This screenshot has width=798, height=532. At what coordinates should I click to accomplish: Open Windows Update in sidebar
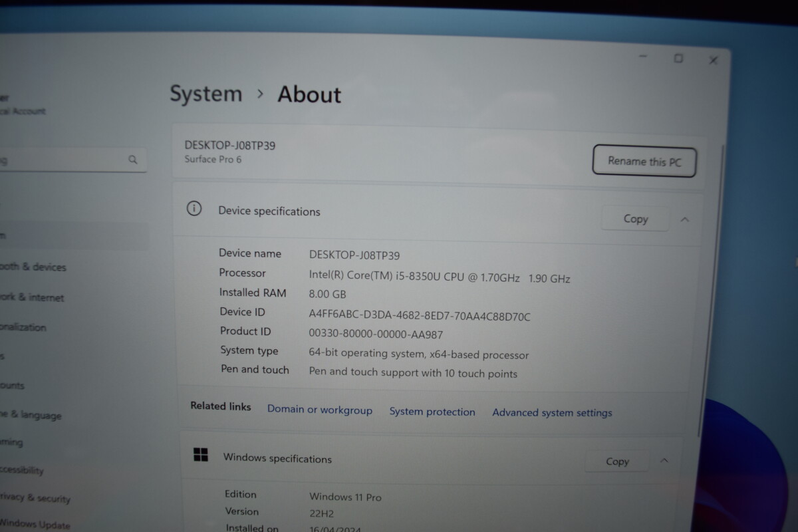point(35,525)
